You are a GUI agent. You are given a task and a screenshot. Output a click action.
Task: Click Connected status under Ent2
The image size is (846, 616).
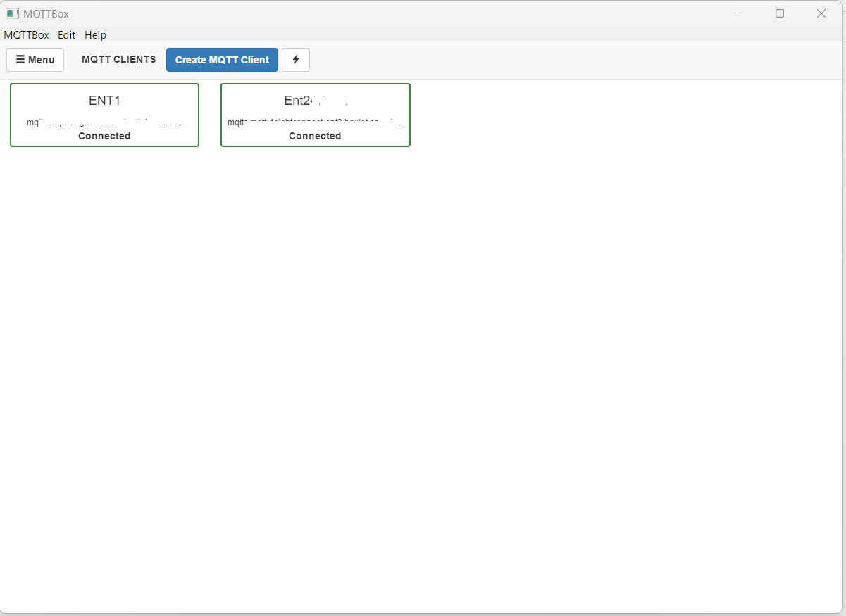click(x=315, y=136)
